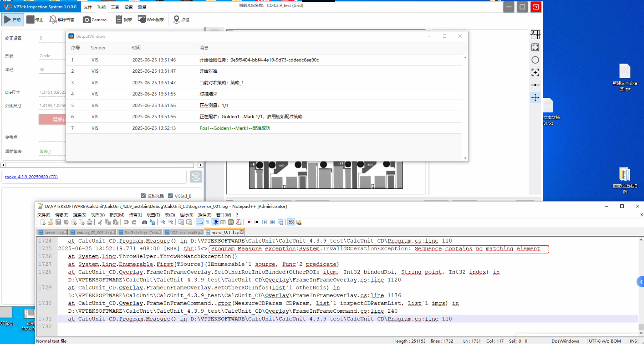The height and width of the screenshot is (344, 644).
Task: Open the 报表 report
Action: point(124,20)
